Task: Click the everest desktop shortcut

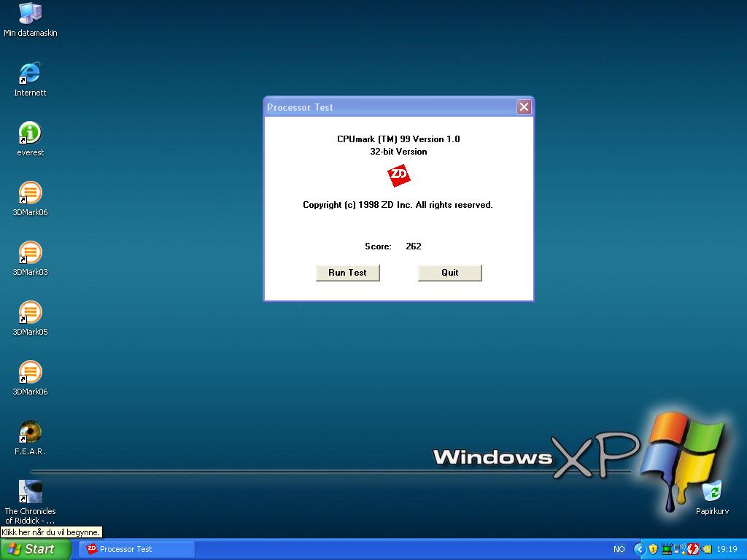Action: click(x=30, y=133)
